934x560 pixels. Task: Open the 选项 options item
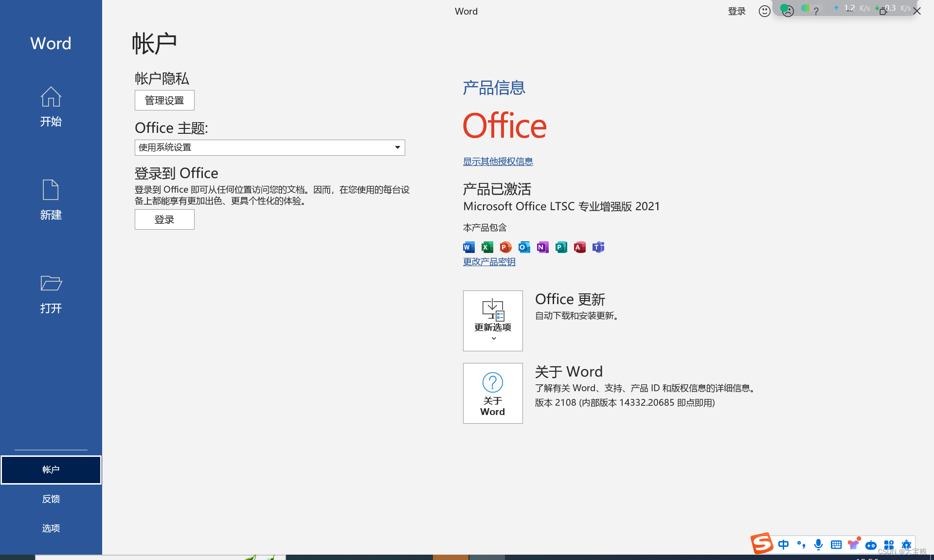(51, 528)
